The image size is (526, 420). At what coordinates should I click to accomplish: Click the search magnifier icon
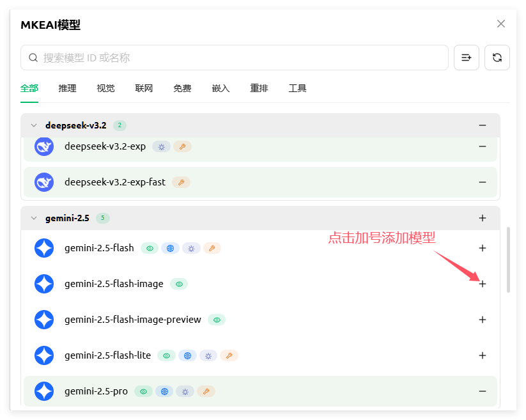coord(33,58)
